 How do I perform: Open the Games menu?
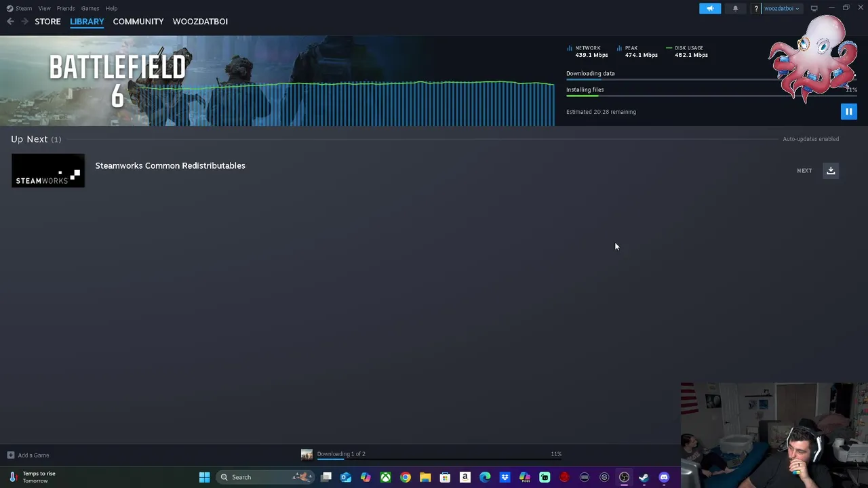click(90, 8)
